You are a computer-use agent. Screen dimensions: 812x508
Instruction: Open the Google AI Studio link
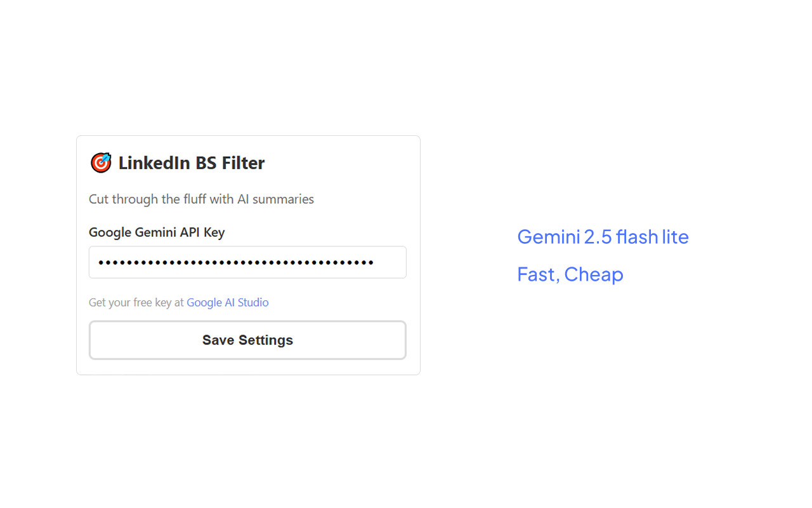coord(227,303)
